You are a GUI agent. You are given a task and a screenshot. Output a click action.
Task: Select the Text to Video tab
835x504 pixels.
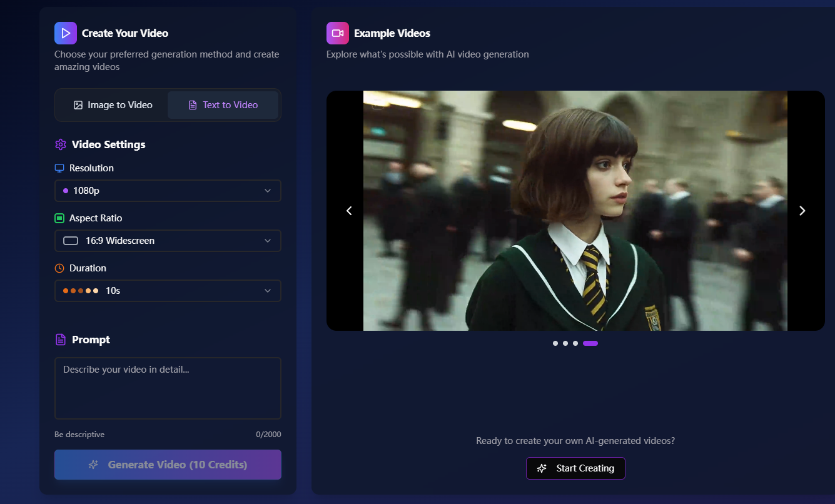point(223,104)
